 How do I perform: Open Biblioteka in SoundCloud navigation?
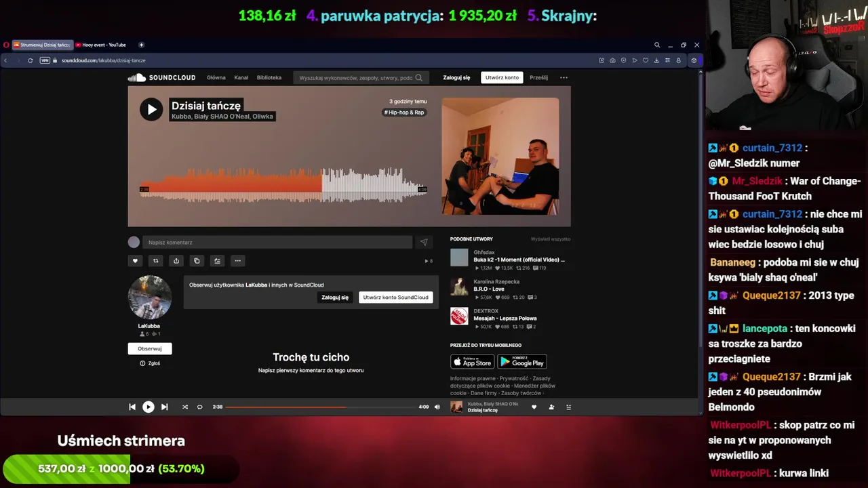tap(269, 77)
